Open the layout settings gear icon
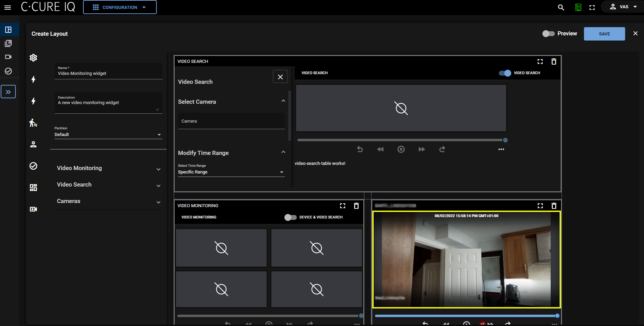This screenshot has height=326, width=644. click(x=33, y=58)
